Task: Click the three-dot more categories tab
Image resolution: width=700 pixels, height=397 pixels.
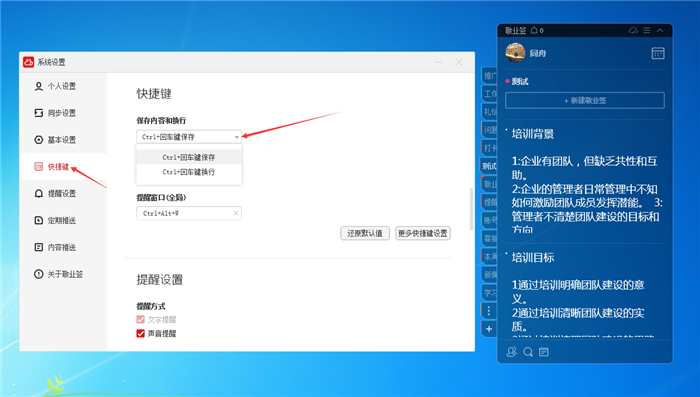Action: pyautogui.click(x=489, y=311)
